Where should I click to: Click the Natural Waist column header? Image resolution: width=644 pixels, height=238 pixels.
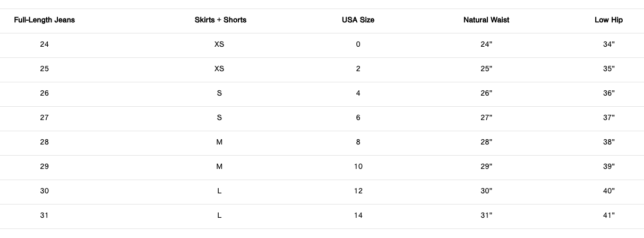click(x=486, y=20)
